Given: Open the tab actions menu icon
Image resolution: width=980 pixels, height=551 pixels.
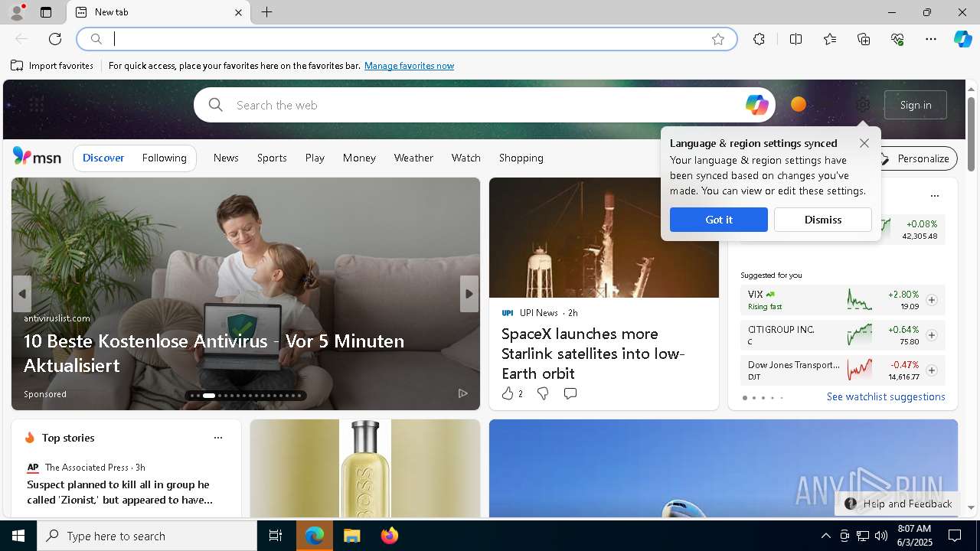Looking at the screenshot, I should pos(46,12).
